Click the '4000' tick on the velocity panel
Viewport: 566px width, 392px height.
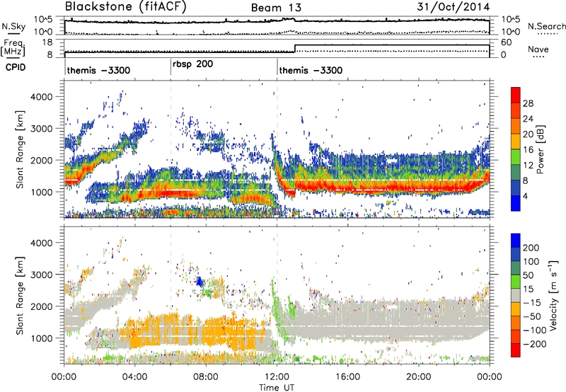pos(42,243)
